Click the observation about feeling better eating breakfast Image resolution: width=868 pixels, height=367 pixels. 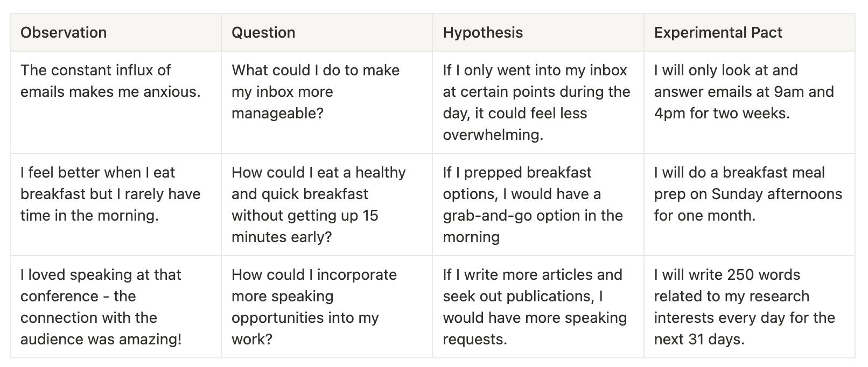(110, 194)
